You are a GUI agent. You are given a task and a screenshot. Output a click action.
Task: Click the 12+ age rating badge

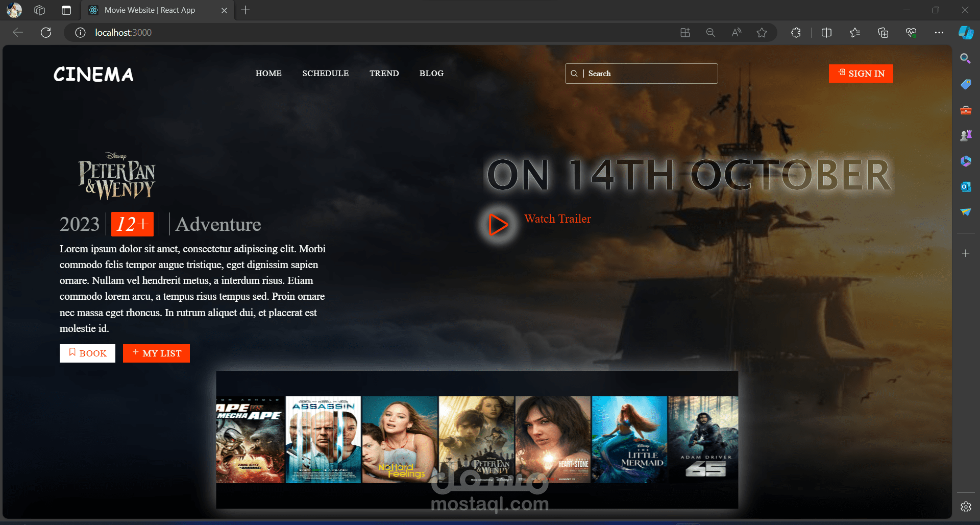click(x=132, y=224)
